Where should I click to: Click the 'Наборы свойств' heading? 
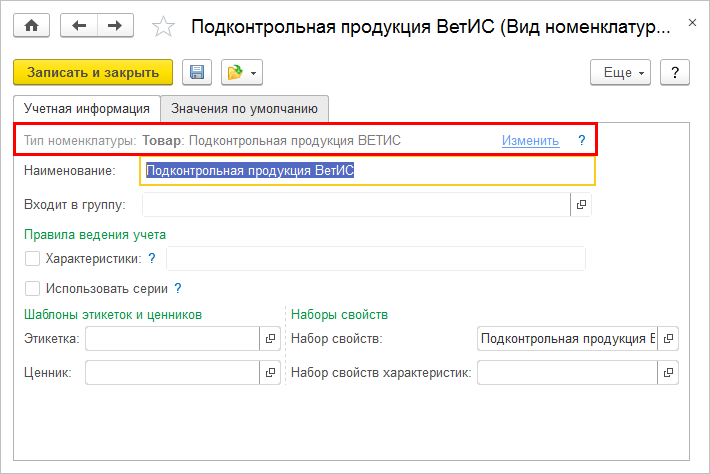340,315
